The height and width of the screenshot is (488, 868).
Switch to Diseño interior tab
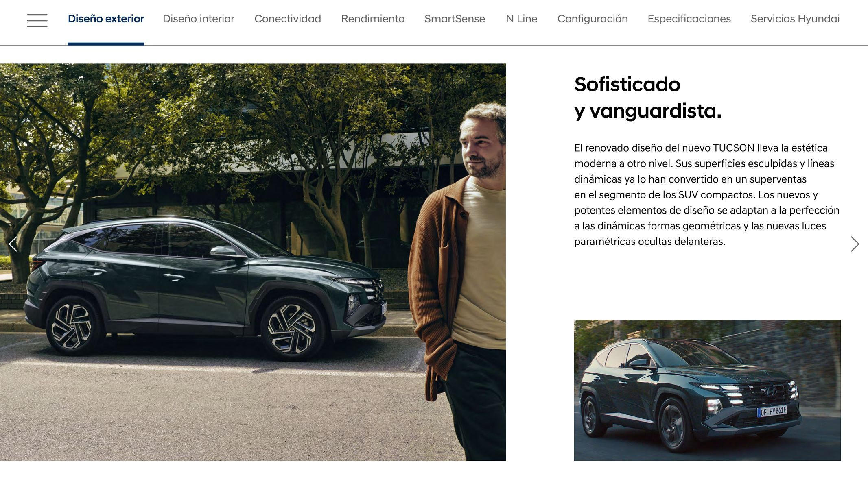click(x=199, y=19)
